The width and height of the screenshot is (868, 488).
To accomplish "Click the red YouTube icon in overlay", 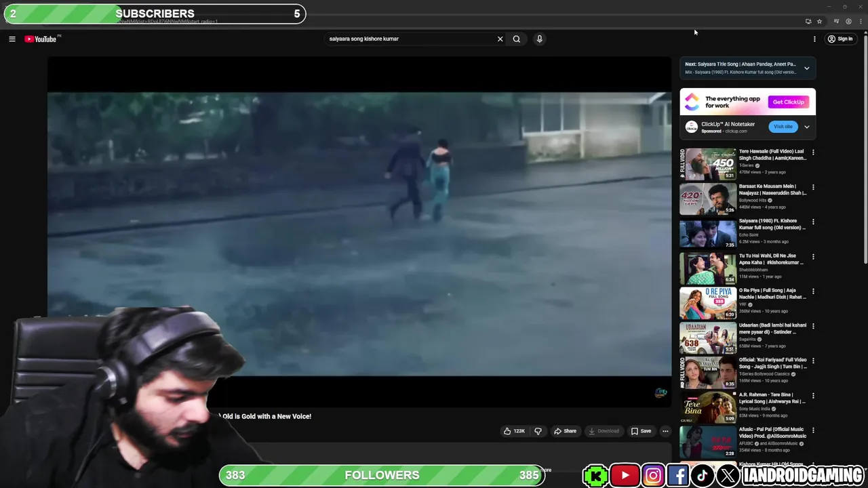I will coord(625,476).
